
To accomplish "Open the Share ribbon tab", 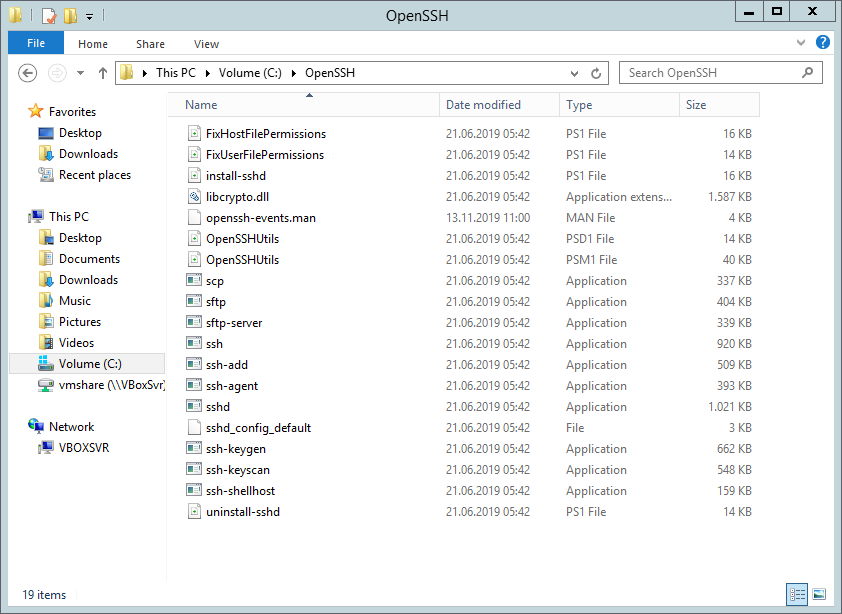I will point(150,44).
